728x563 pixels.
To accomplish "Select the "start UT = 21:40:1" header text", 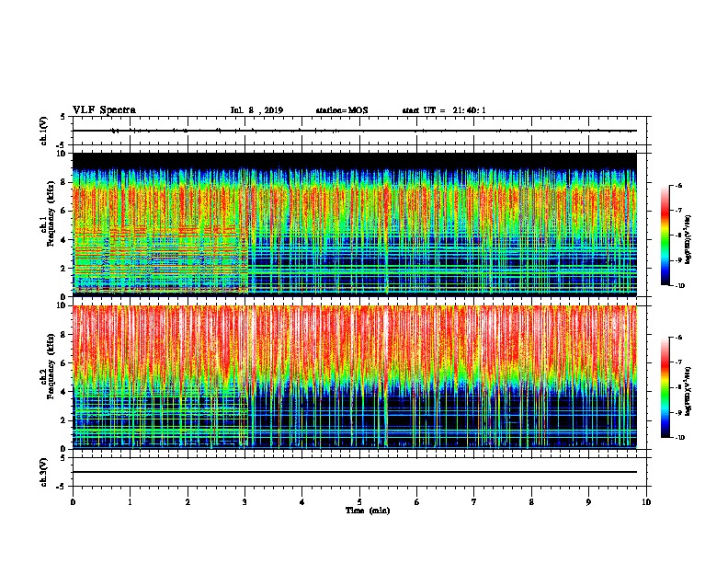I will [444, 110].
